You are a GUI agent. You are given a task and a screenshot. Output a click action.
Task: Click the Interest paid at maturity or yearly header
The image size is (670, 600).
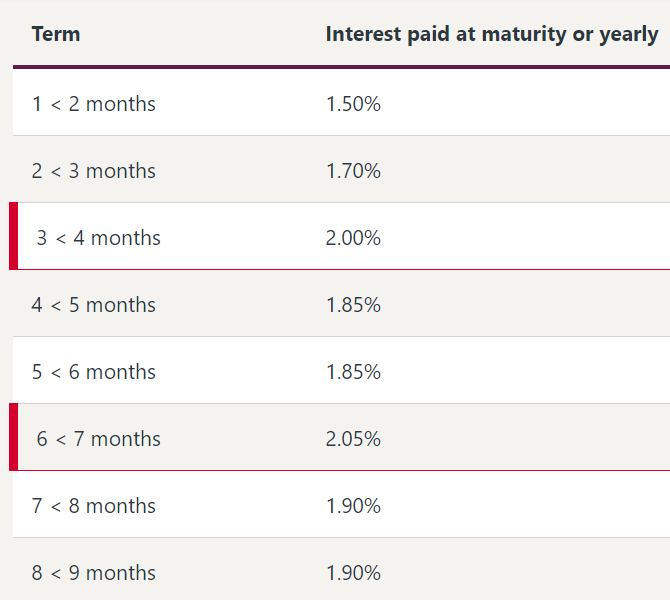491,34
